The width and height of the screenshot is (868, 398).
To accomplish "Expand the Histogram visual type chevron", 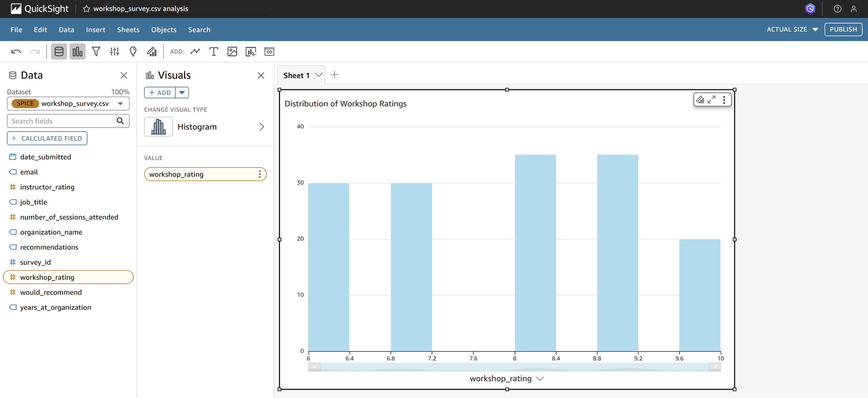I will [x=262, y=127].
